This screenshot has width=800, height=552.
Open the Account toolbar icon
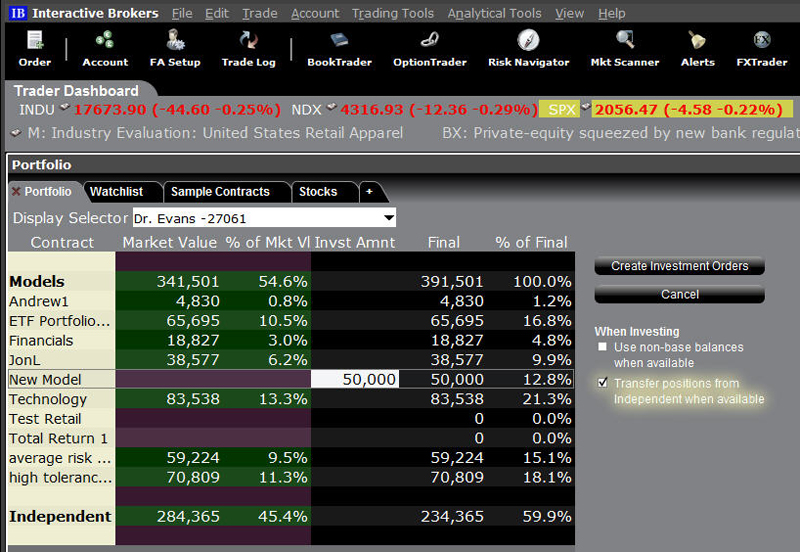(x=105, y=49)
